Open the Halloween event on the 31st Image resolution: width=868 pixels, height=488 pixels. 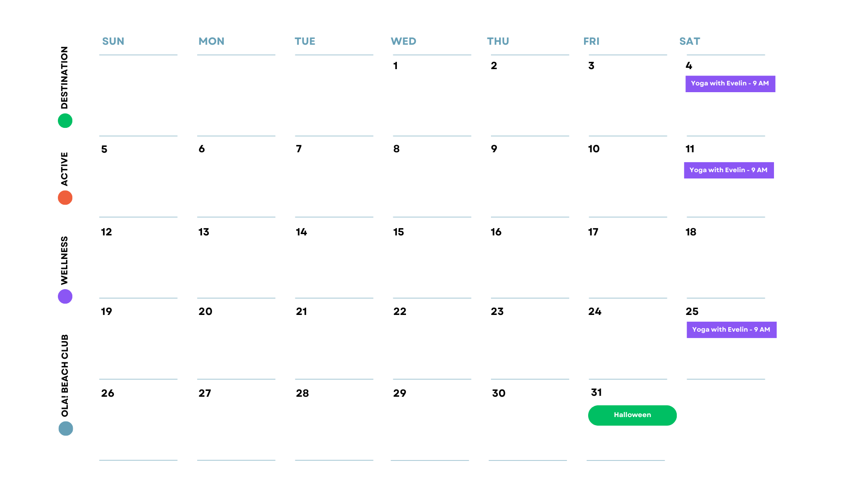[632, 415]
